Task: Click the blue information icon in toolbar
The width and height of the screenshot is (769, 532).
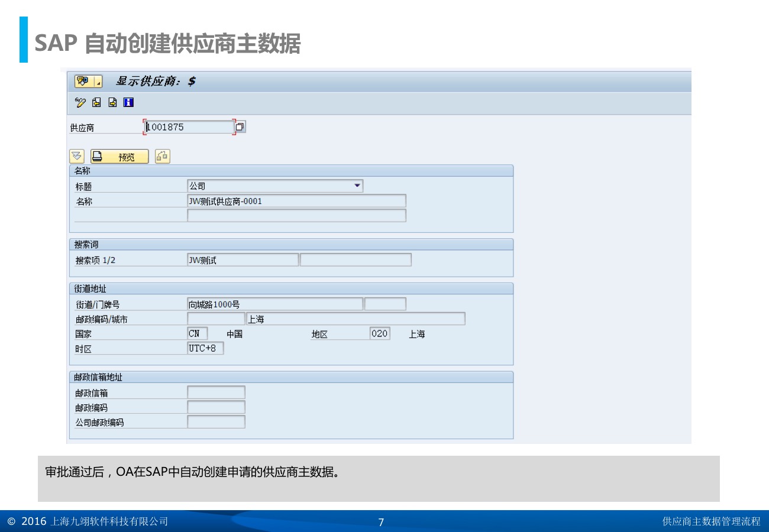Action: coord(128,103)
